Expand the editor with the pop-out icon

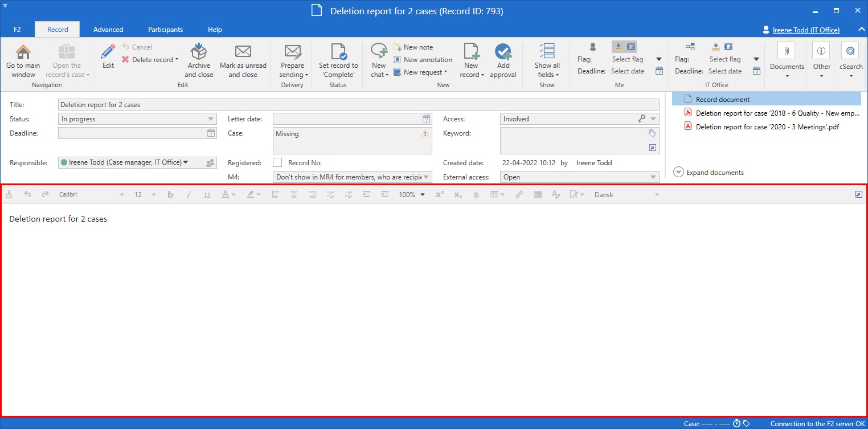pos(859,194)
